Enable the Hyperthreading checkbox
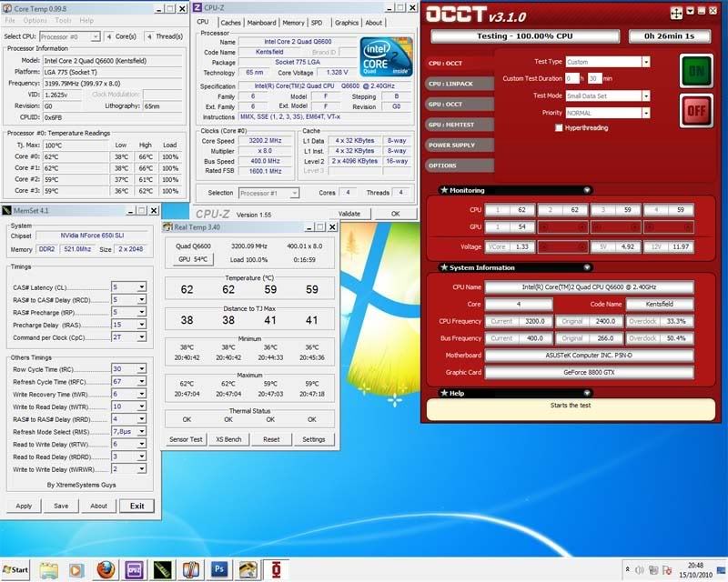728x582 pixels. pyautogui.click(x=558, y=128)
